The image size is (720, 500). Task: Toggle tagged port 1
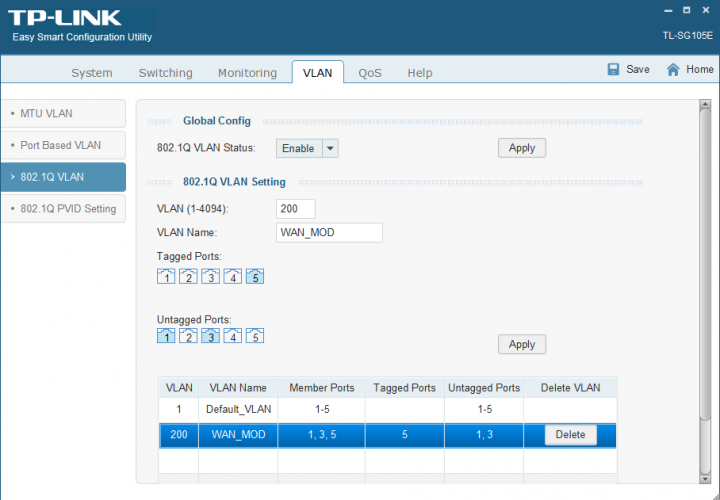point(166,276)
